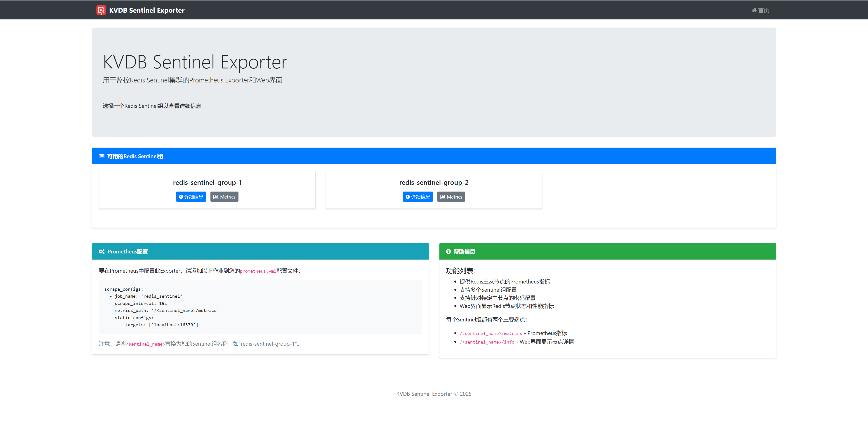868x431 pixels.
Task: Click prometheus.yml inline code text
Action: 258,271
